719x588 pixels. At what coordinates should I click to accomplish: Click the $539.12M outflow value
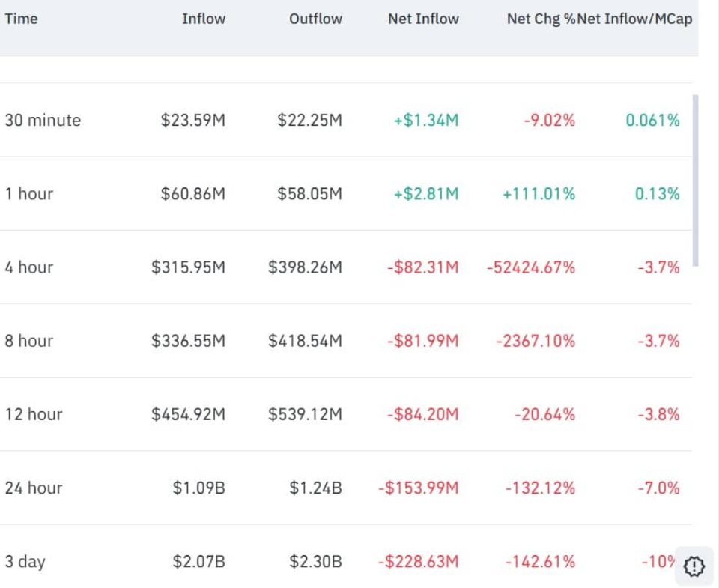click(x=305, y=414)
